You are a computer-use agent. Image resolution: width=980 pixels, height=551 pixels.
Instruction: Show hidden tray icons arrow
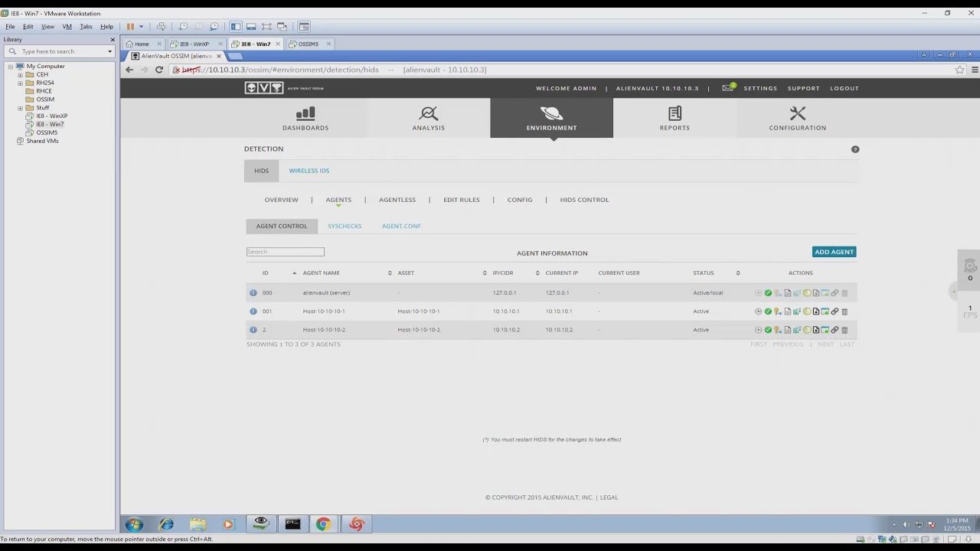[894, 525]
